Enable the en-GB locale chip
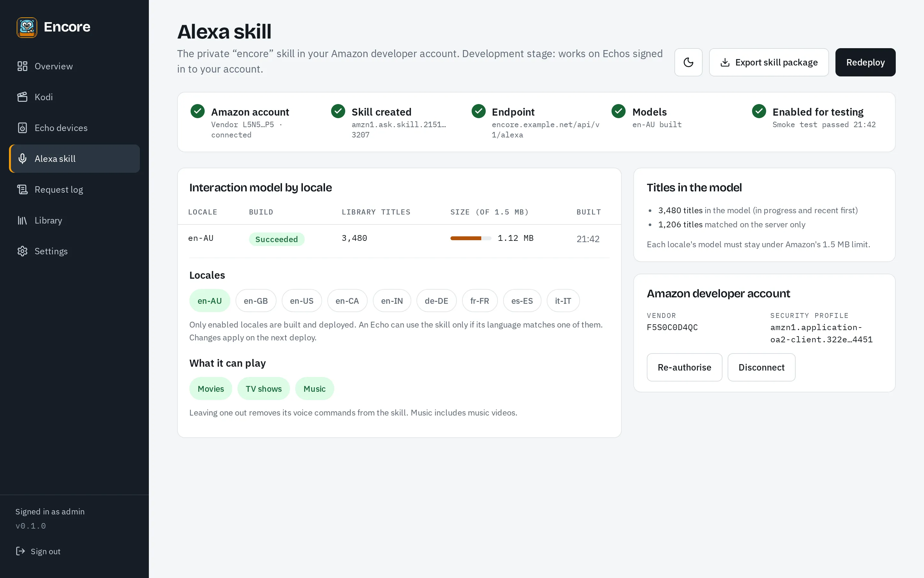The height and width of the screenshot is (578, 924). click(x=256, y=301)
